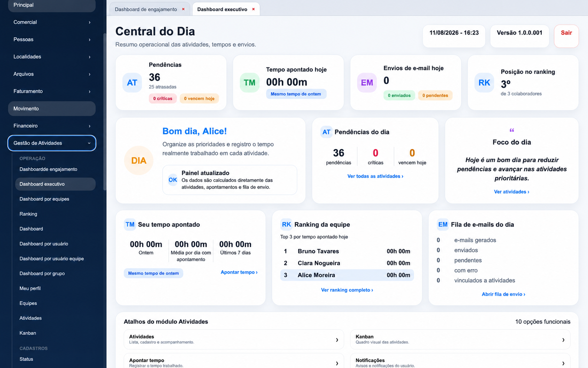Click Ver ranking completo link

(x=347, y=290)
